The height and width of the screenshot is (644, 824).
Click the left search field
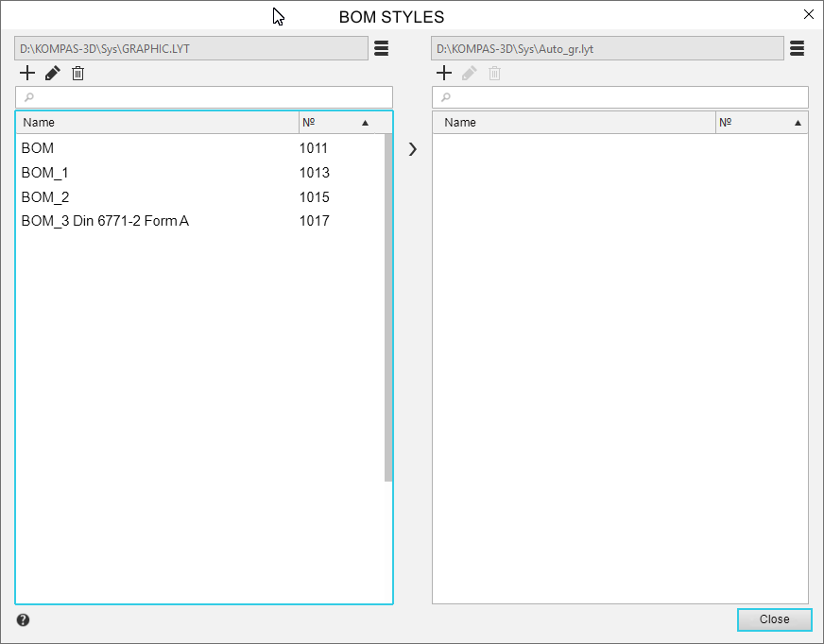pos(204,97)
